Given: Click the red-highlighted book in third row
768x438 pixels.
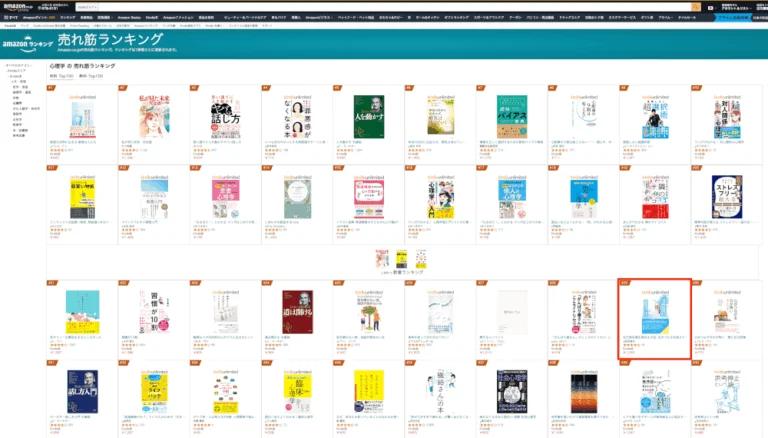Looking at the screenshot, I should point(655,317).
